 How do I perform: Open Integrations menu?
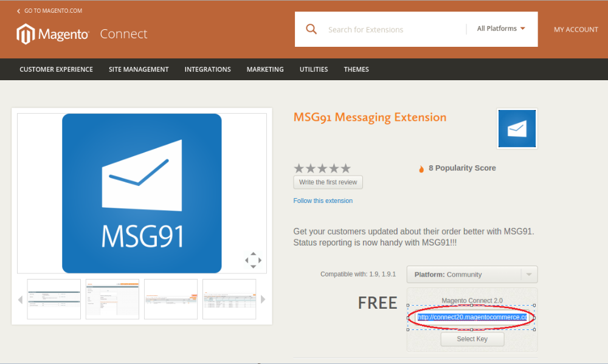tap(207, 69)
